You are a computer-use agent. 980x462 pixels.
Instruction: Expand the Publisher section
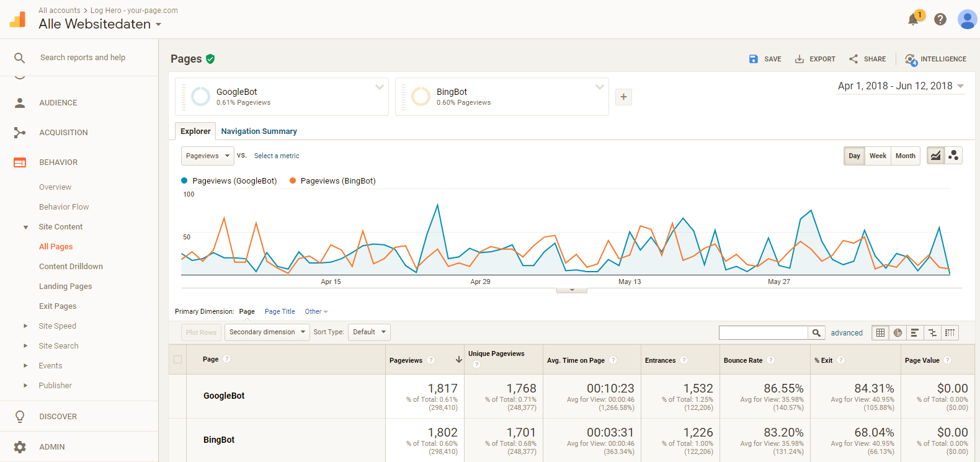coord(25,386)
